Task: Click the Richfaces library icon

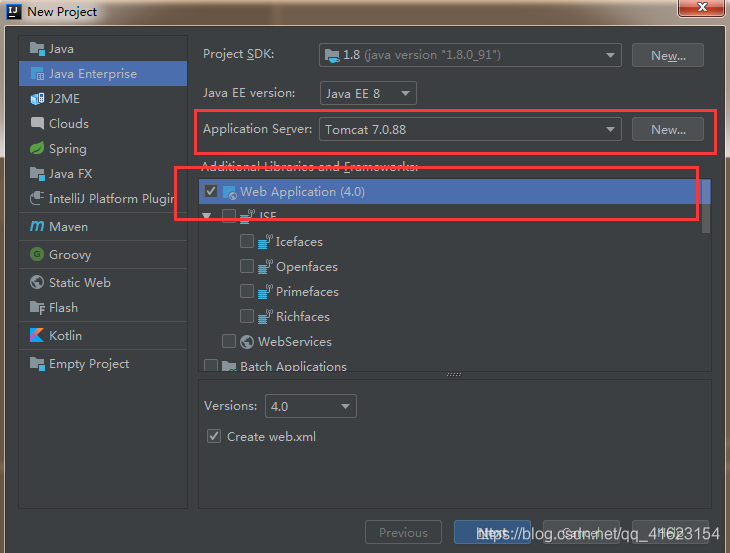Action: point(265,317)
